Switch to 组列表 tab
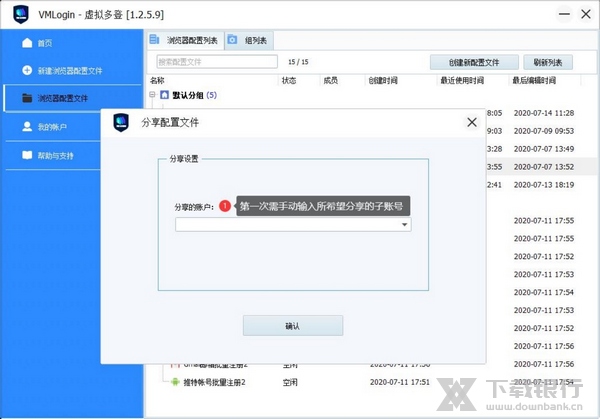The image size is (600, 419). point(249,40)
